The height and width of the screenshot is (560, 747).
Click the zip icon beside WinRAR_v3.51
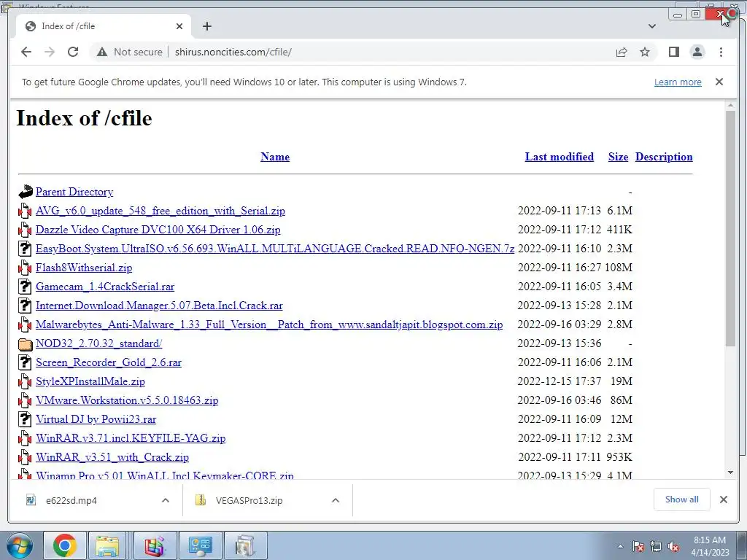(25, 457)
